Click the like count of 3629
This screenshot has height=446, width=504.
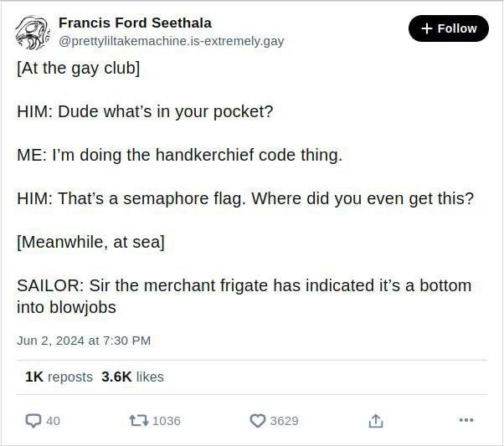click(284, 420)
